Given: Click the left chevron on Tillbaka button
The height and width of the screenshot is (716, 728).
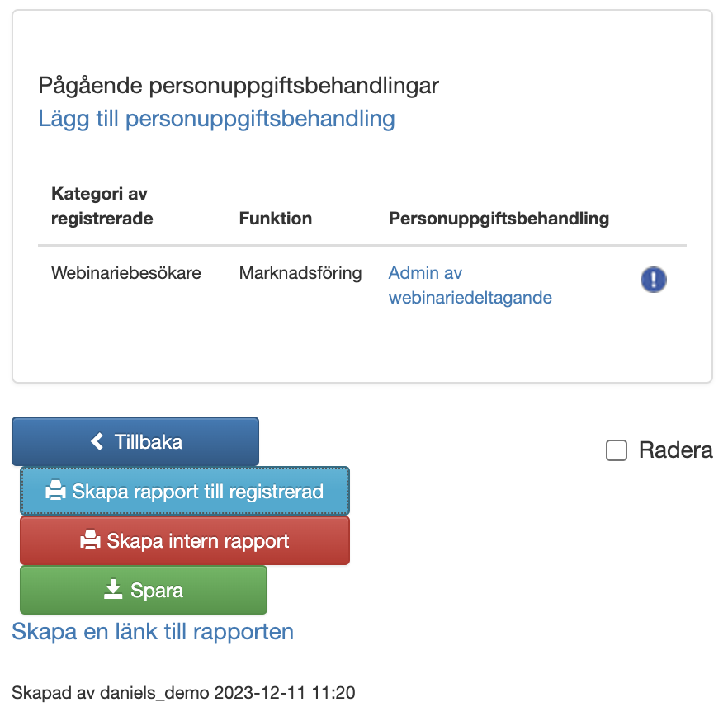Looking at the screenshot, I should tap(97, 441).
